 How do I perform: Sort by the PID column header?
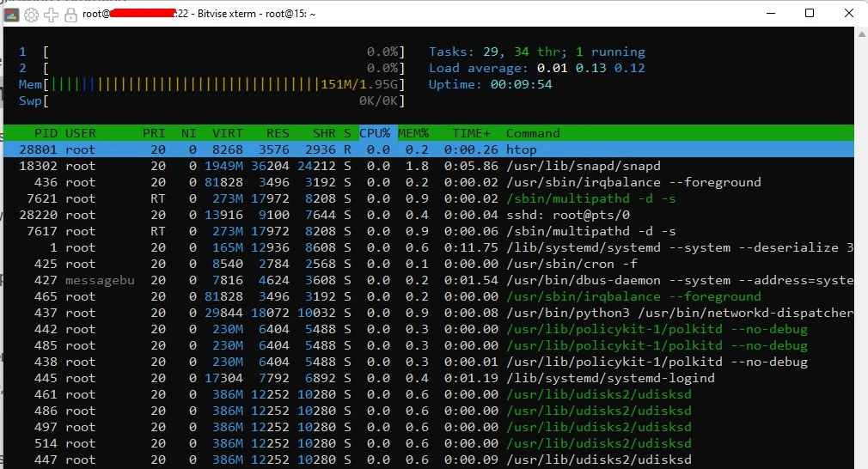[x=46, y=133]
